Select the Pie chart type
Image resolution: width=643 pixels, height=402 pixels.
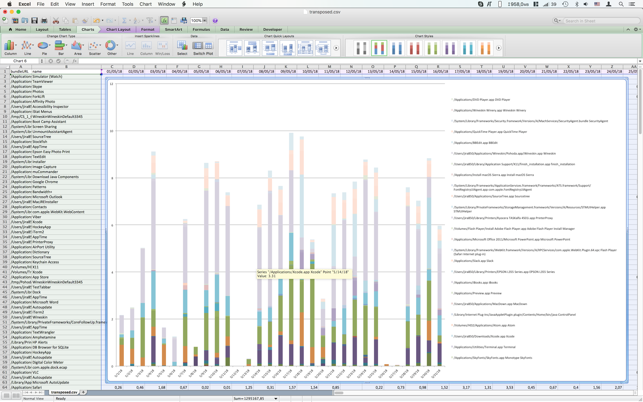coord(44,47)
